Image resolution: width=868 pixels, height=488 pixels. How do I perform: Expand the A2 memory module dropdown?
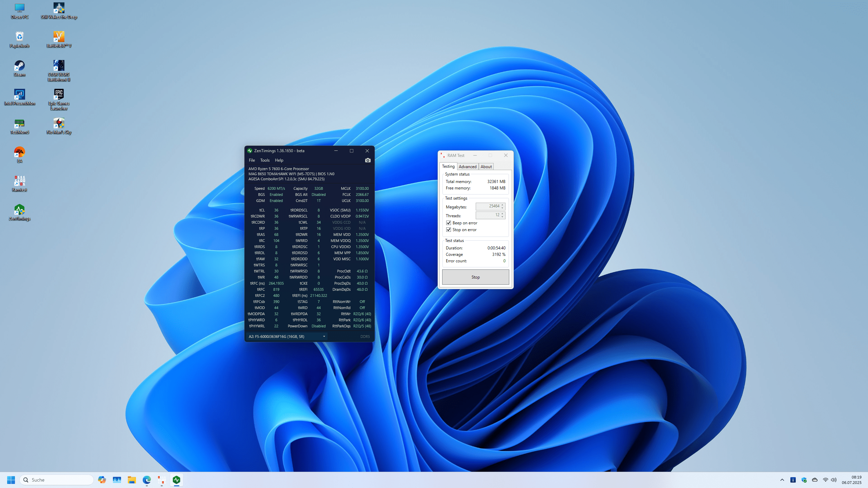tap(324, 337)
